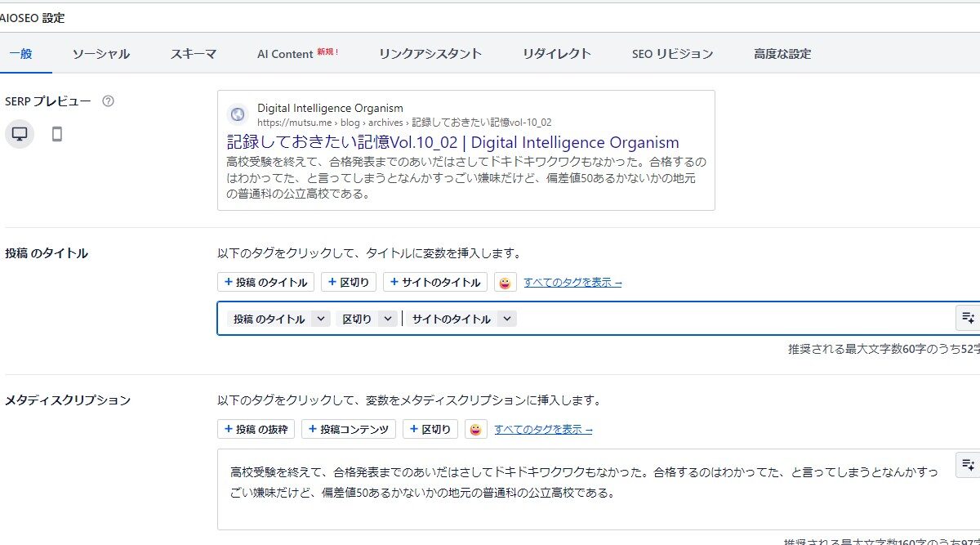This screenshot has width=980, height=545.
Task: Add 投稿コンテンツ tag to meta description
Action: (349, 430)
